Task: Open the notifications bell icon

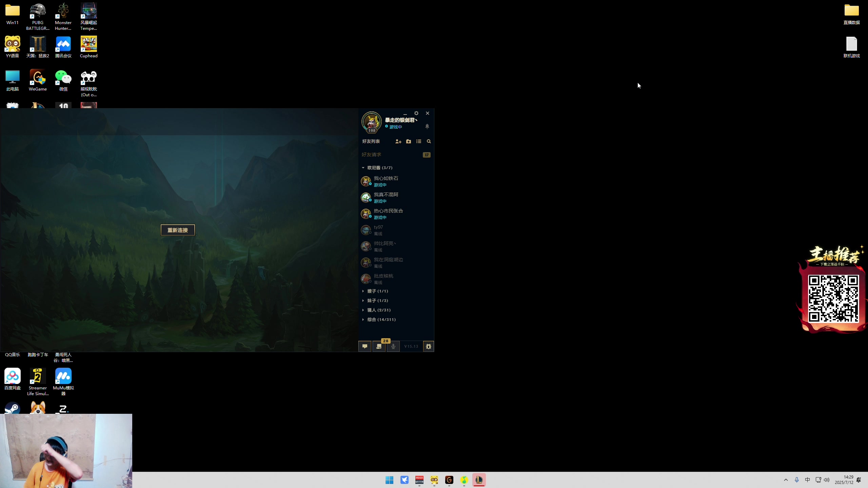Action: [x=427, y=126]
